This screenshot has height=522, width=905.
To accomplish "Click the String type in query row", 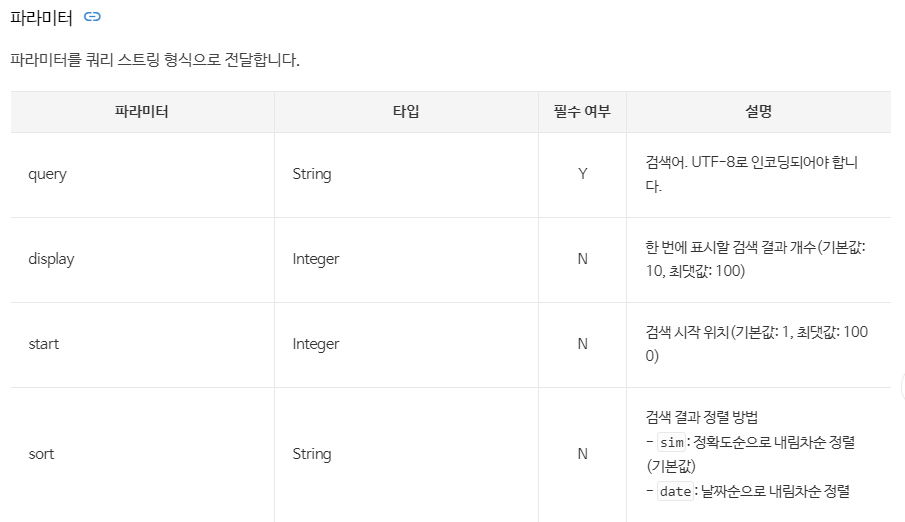I will click(312, 174).
